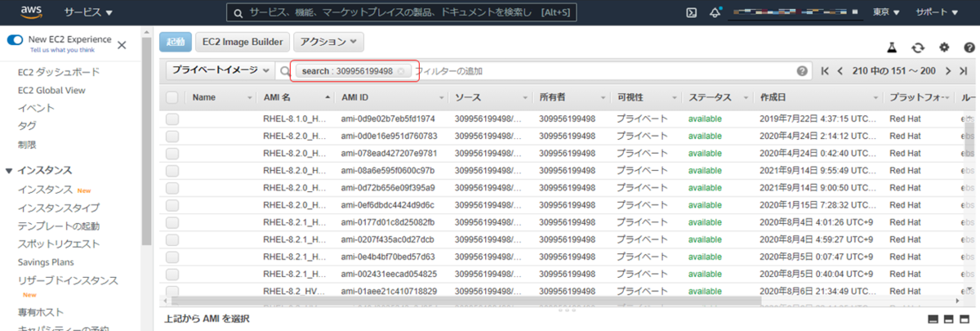Check the row for ami-0177d01c8d25082fb
Image resolution: width=980 pixels, height=331 pixels.
click(x=171, y=222)
